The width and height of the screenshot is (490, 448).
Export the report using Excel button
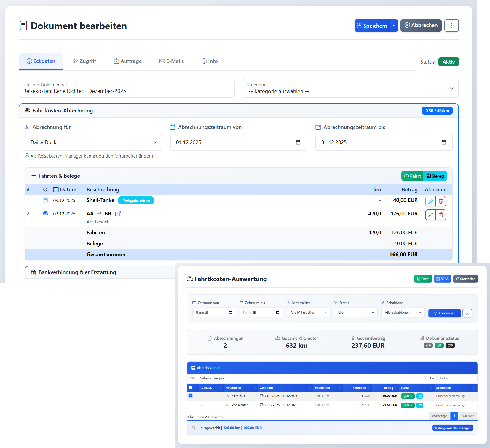[423, 279]
